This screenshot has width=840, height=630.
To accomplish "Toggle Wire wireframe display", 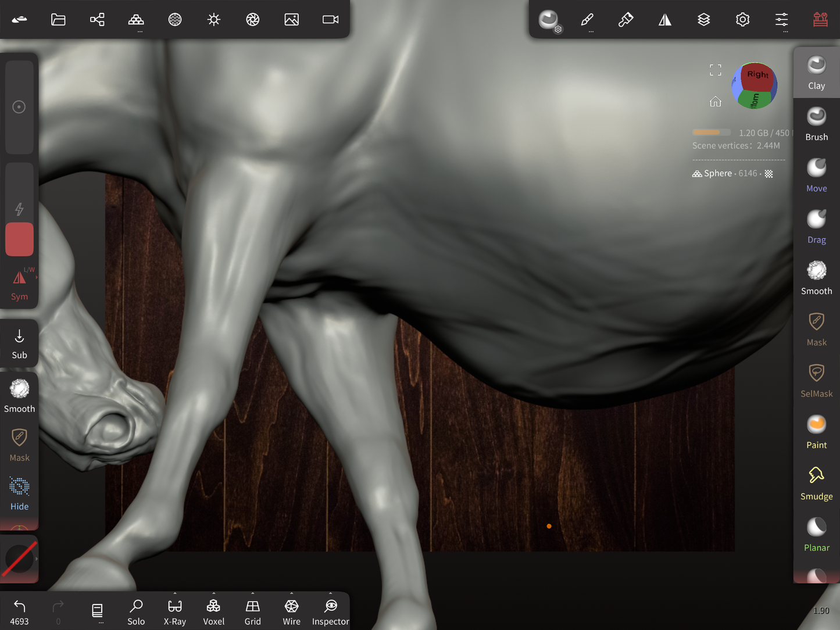I will (291, 613).
